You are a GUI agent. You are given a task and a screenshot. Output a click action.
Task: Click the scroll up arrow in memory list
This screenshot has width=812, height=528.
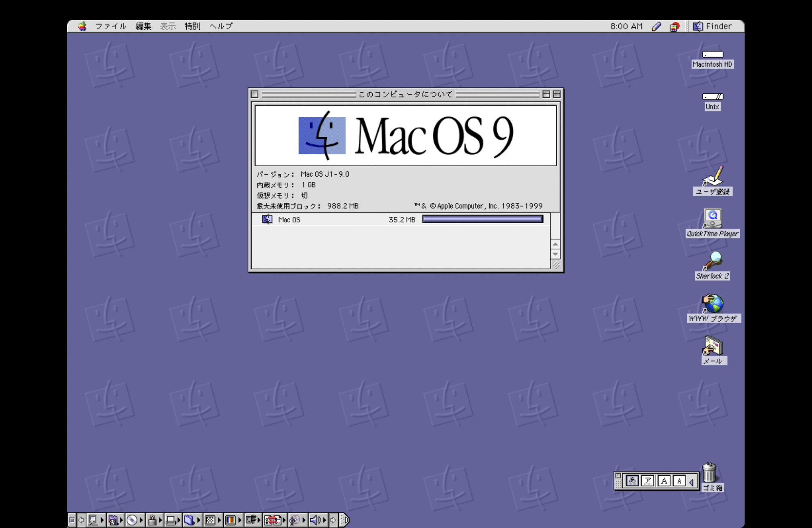(x=555, y=244)
